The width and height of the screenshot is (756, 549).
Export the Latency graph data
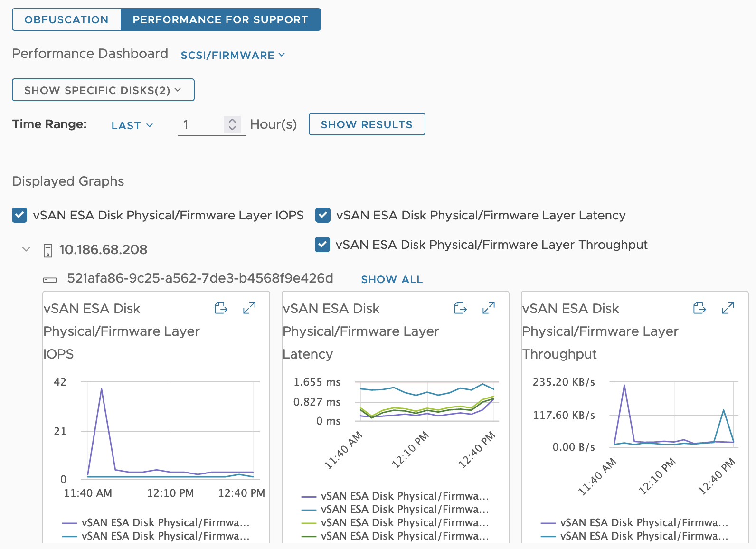460,308
